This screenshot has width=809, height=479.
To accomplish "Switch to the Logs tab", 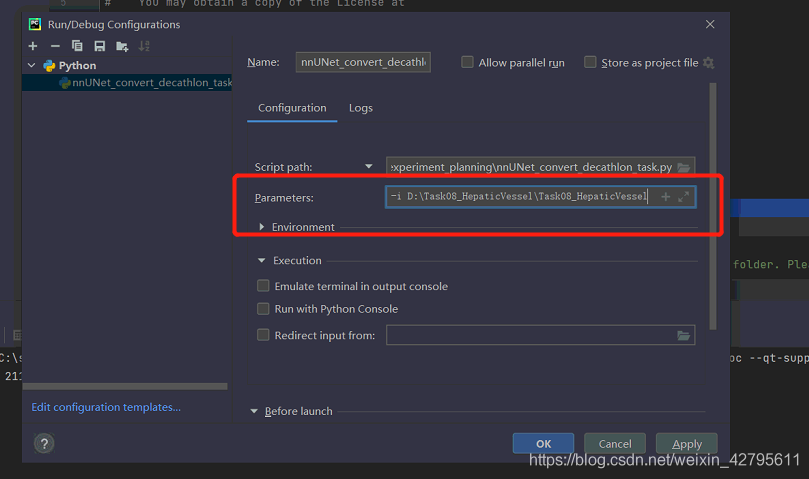I will coord(361,108).
